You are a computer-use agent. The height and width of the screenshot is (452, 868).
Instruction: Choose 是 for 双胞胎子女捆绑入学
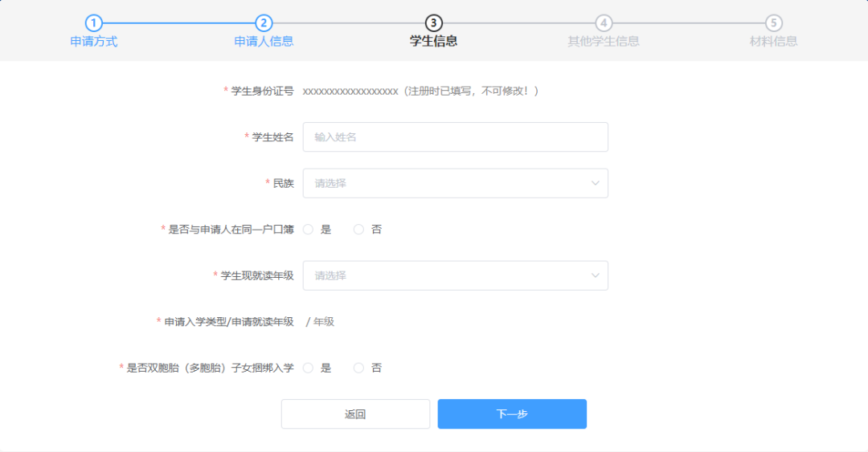[x=308, y=369]
